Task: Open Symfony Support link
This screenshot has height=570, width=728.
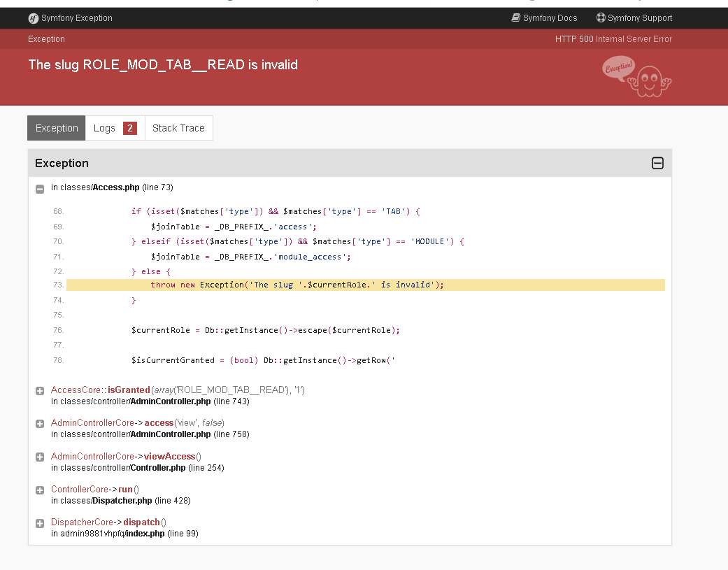Action: point(634,18)
